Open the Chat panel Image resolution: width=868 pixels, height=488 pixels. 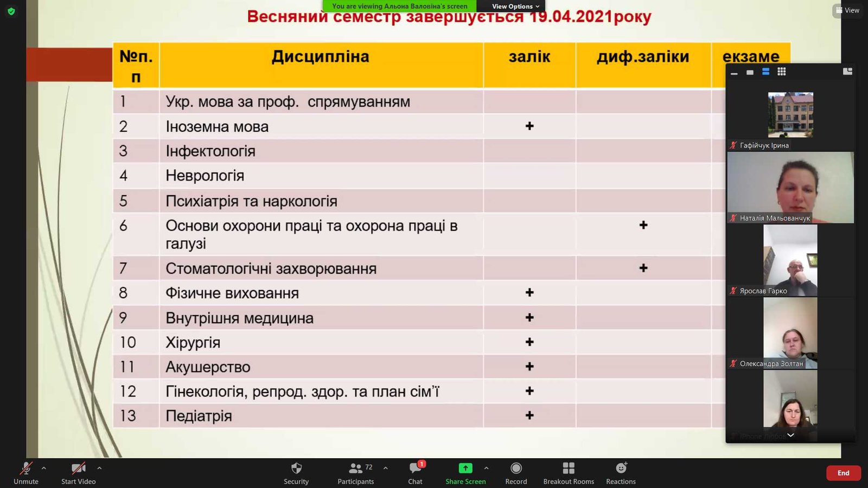pyautogui.click(x=415, y=468)
